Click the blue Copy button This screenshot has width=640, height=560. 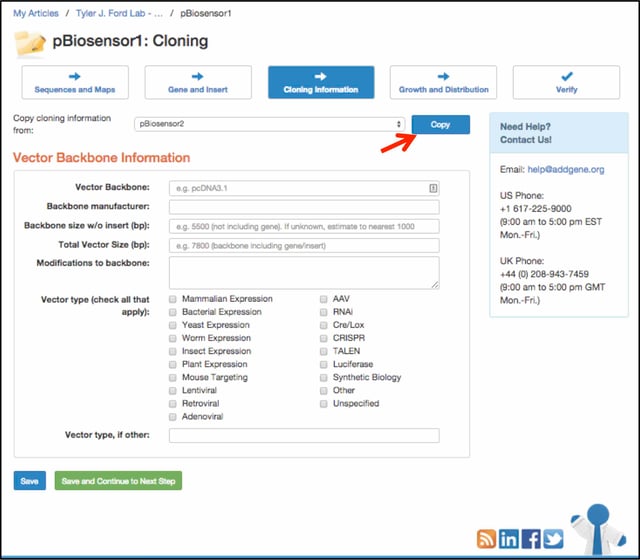click(440, 124)
